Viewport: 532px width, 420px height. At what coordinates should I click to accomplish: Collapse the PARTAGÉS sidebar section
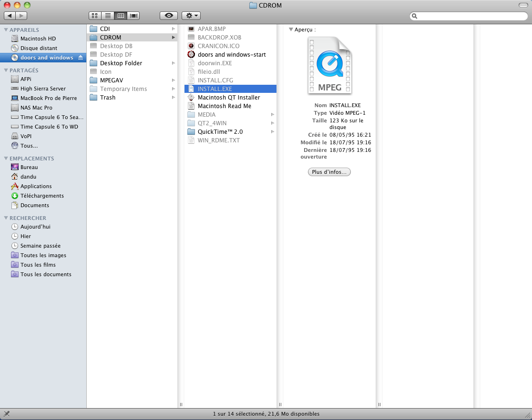click(x=6, y=70)
